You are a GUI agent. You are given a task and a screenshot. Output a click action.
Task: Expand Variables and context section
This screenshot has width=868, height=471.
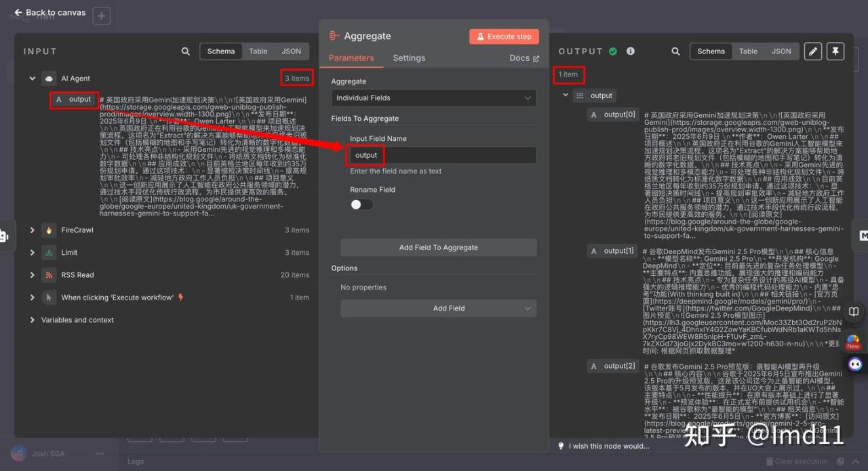point(32,320)
